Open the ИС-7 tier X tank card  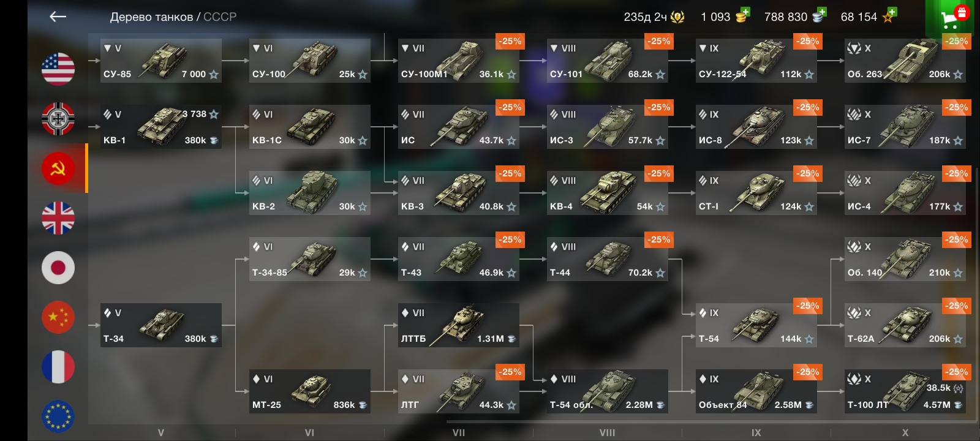pos(905,127)
